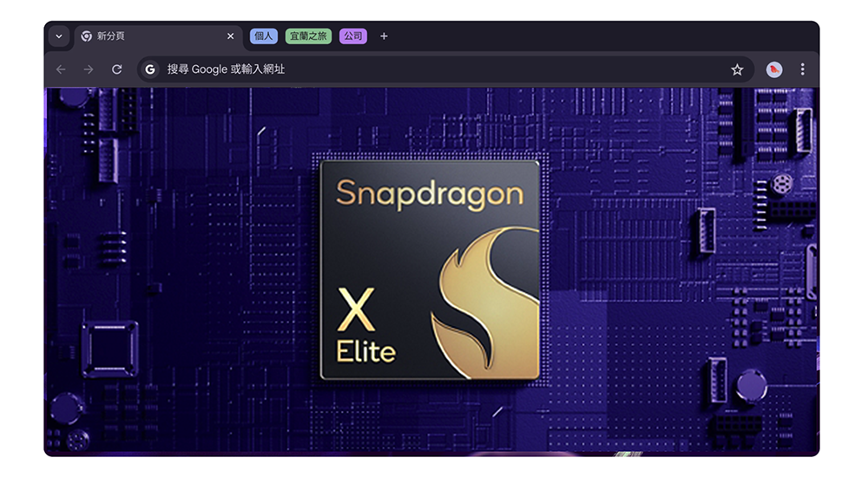Open the Chrome three-dot menu
Viewport: 868px width, 484px height.
click(x=802, y=69)
